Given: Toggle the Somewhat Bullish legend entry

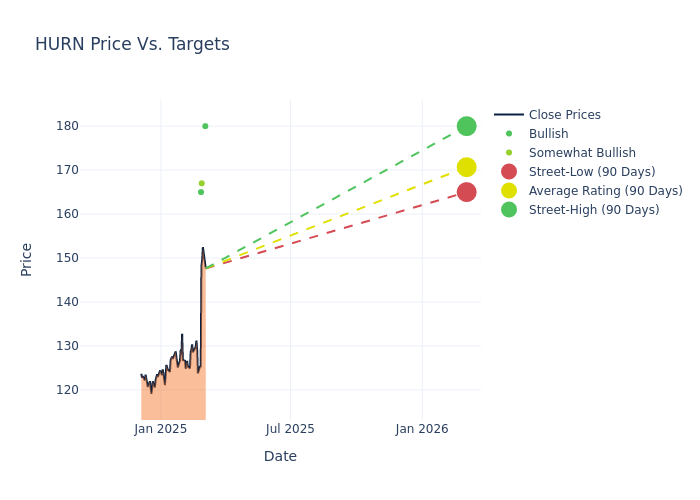Looking at the screenshot, I should tap(582, 153).
